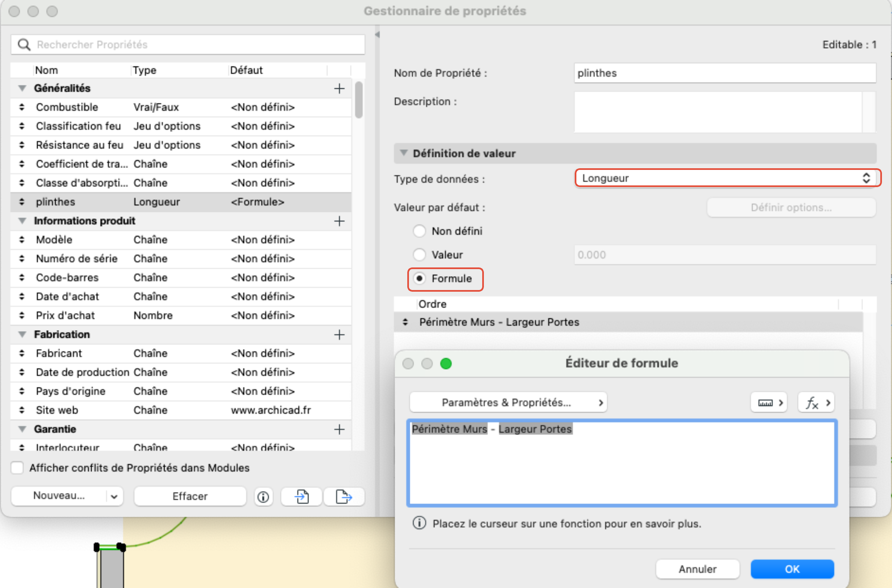Sort by the Défaut column header
The image size is (892, 588).
(x=278, y=70)
